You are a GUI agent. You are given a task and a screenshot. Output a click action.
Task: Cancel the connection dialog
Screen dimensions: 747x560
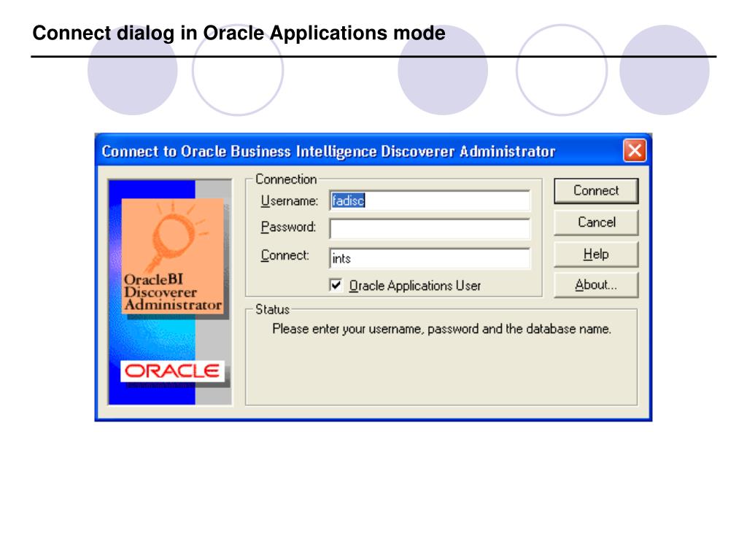point(596,222)
